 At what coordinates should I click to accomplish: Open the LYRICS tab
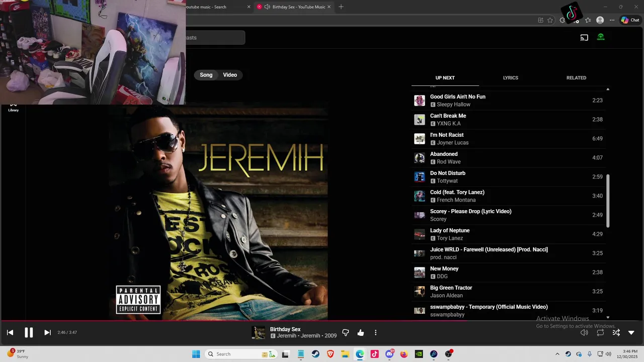pyautogui.click(x=510, y=78)
